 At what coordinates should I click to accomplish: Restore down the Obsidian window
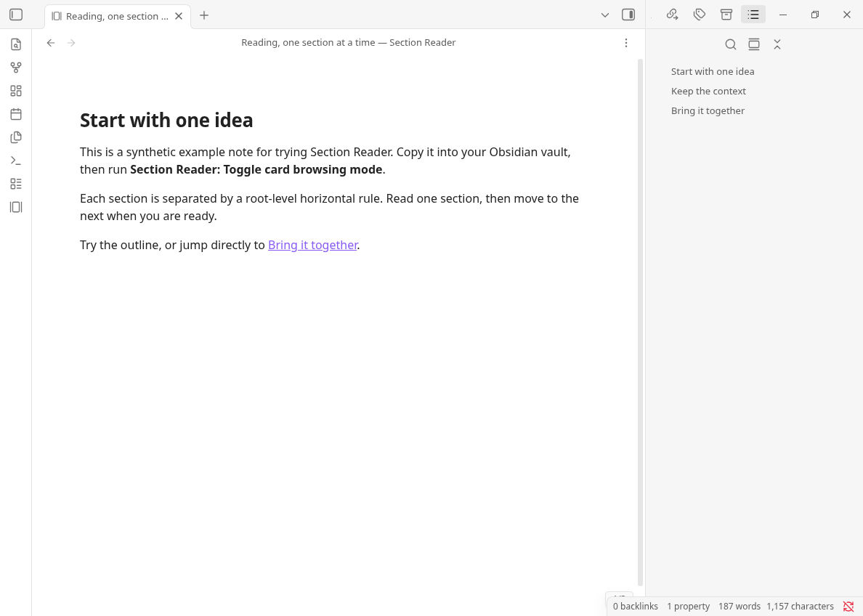(815, 15)
